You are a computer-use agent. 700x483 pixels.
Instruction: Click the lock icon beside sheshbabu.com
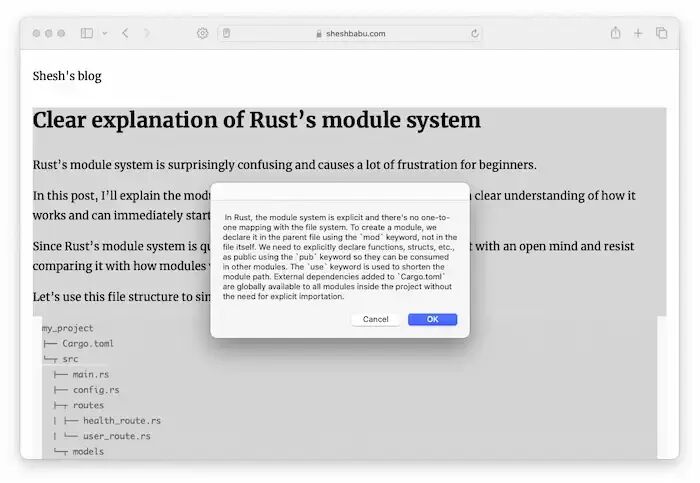coord(319,34)
